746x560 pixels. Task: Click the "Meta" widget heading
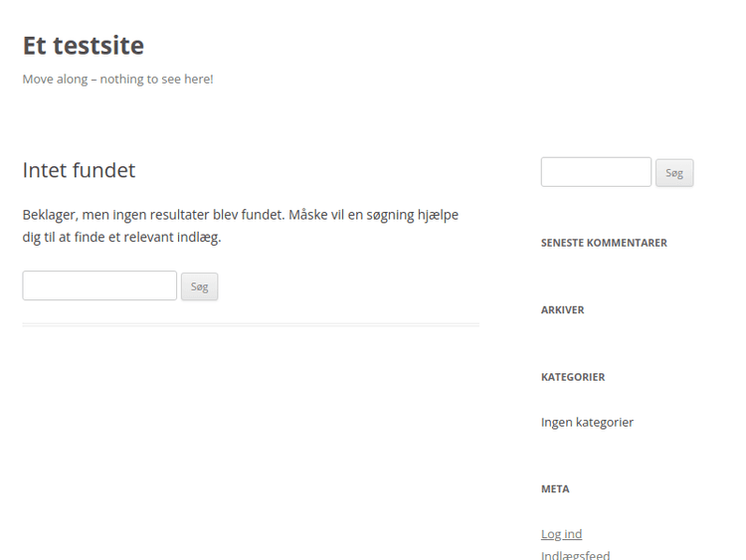tap(555, 489)
